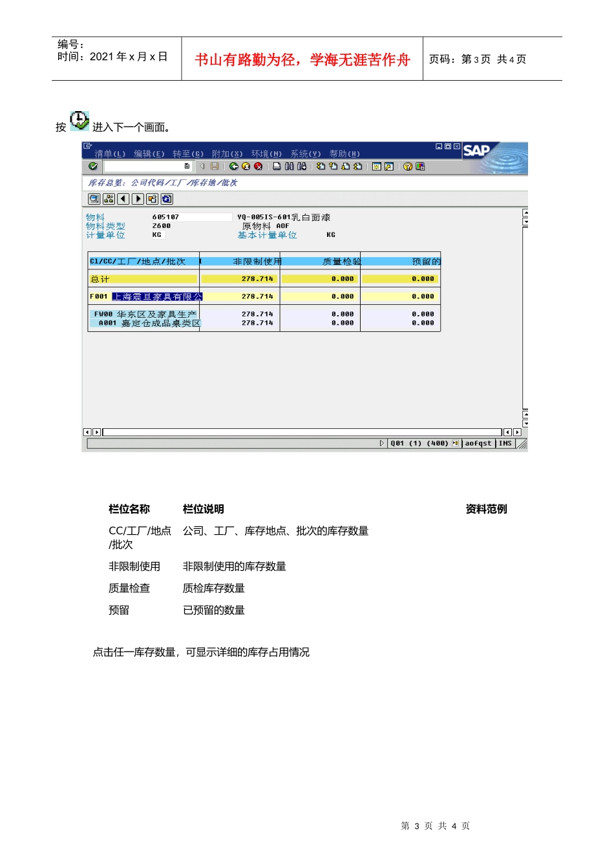Click the Print icon
The image size is (614, 868).
click(x=277, y=167)
